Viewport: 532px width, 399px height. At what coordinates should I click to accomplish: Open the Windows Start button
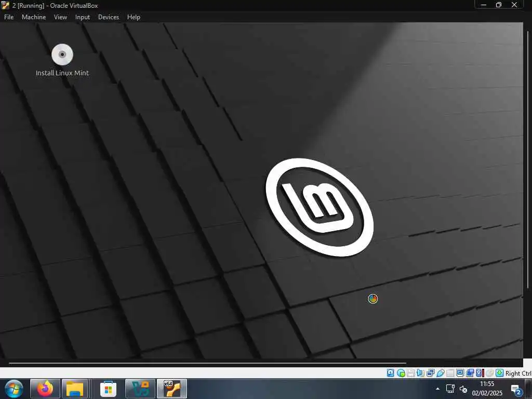14,389
